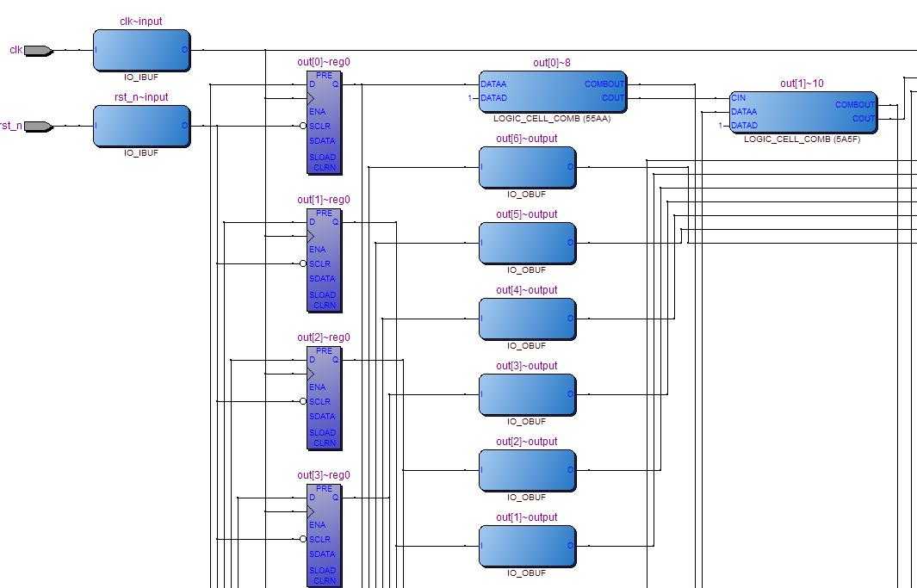Select the out[1]~output IO_OBUF block
The height and width of the screenshot is (588, 917).
(x=528, y=546)
